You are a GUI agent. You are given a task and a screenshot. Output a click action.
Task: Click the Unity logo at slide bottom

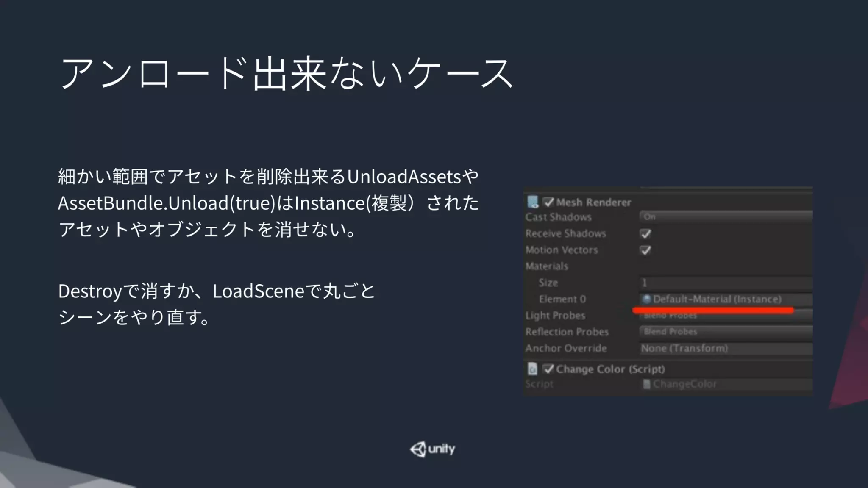[x=433, y=449]
